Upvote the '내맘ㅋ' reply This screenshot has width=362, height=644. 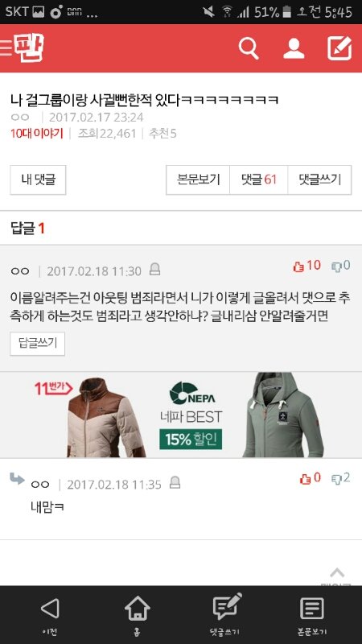pos(311,478)
